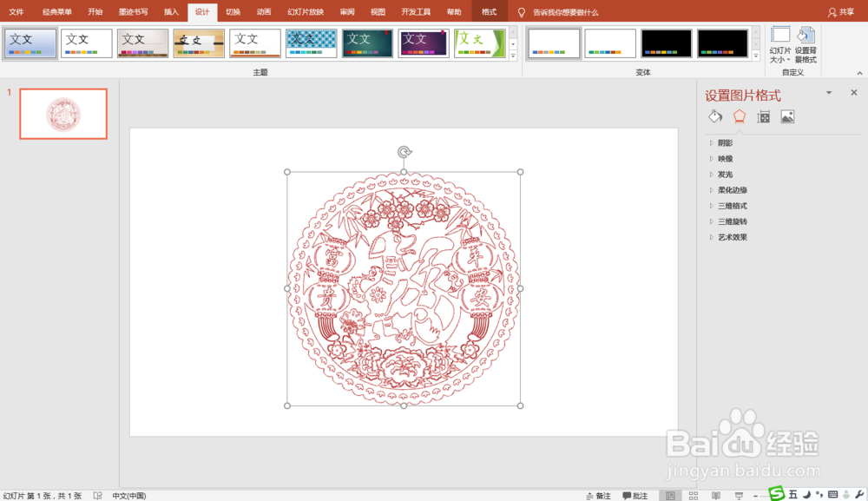
Task: Select the first black variant
Action: point(667,43)
